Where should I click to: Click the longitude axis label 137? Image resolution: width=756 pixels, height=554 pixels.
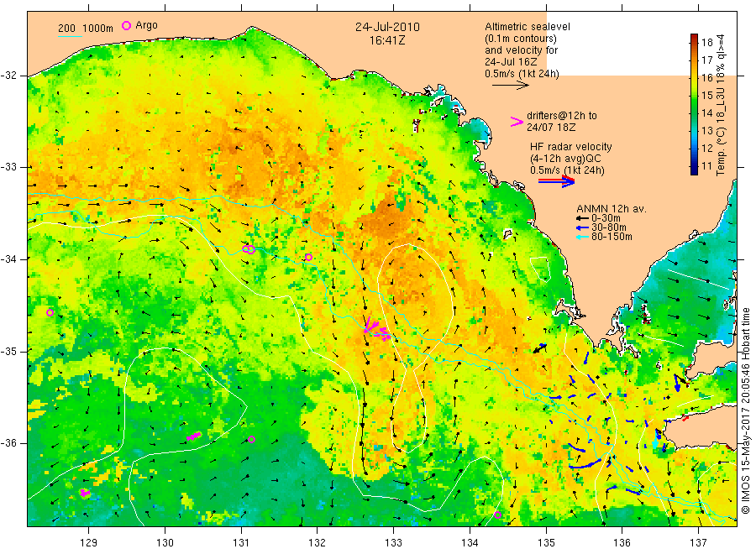click(x=698, y=543)
